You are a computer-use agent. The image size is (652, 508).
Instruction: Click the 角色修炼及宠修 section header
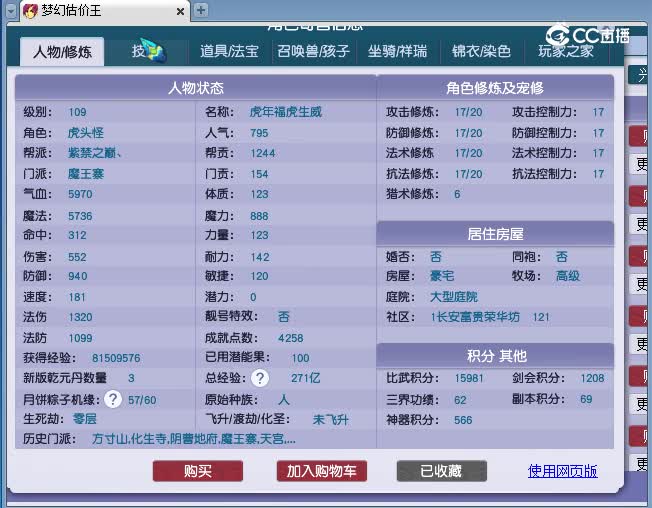click(x=495, y=87)
